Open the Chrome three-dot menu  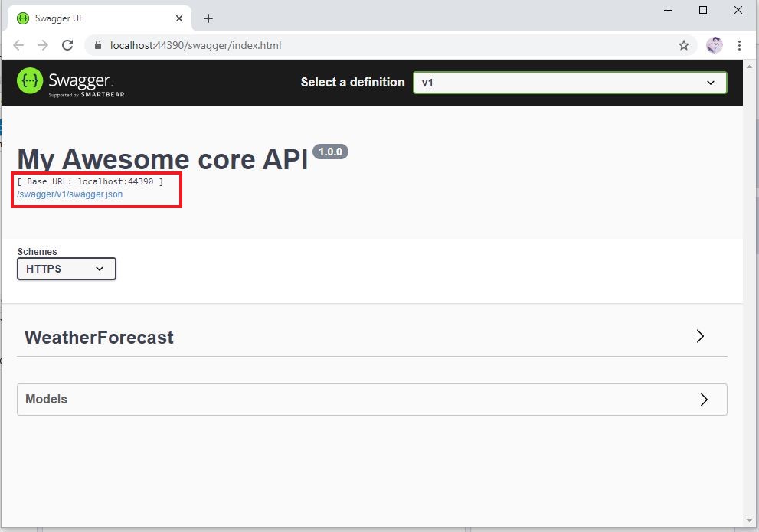740,45
